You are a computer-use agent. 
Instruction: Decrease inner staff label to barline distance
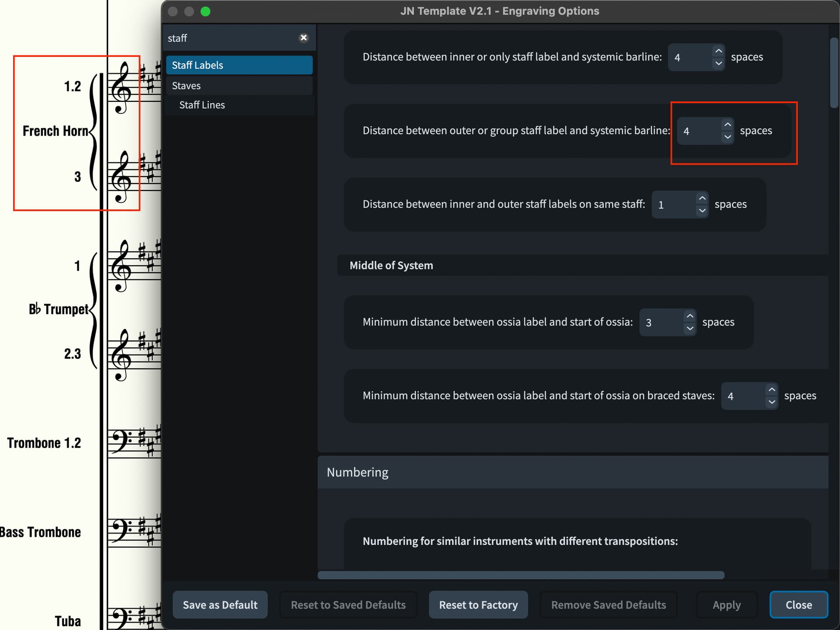[718, 63]
